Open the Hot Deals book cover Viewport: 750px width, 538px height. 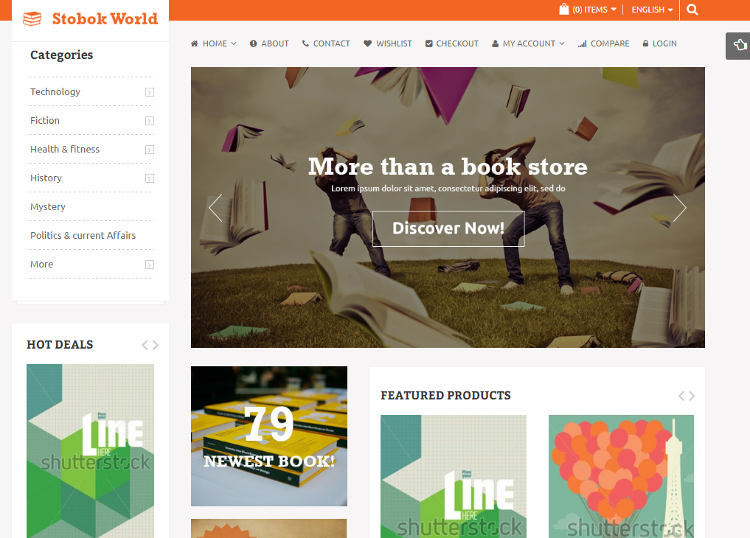coord(90,451)
